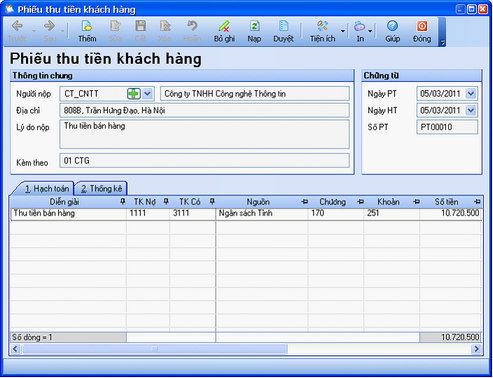Edit the receipt with Sửa
493x378 pixels.
pyautogui.click(x=115, y=31)
